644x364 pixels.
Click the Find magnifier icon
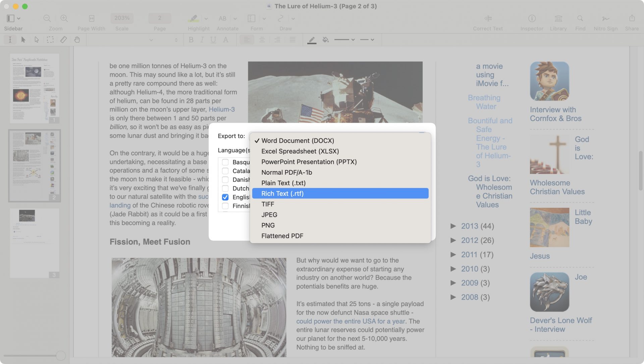click(x=580, y=18)
